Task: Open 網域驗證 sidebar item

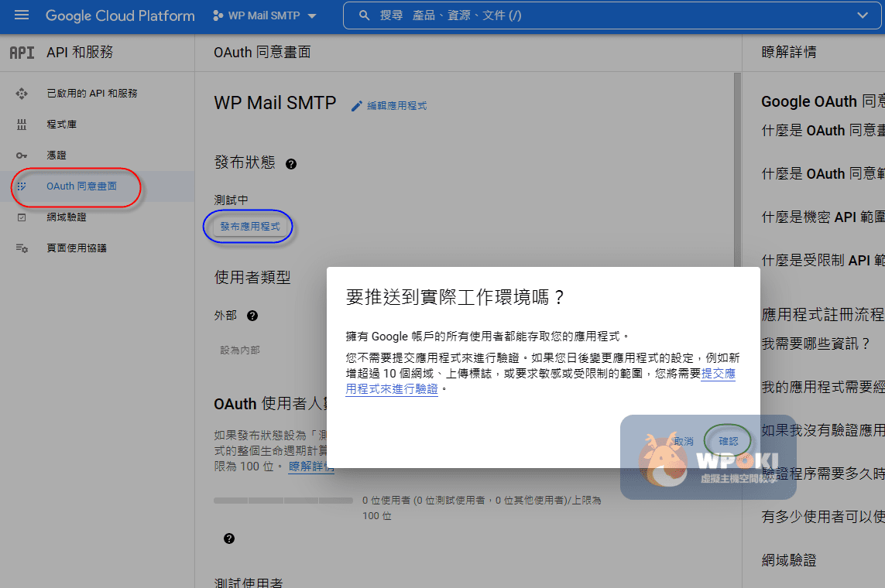Action: (x=97, y=217)
